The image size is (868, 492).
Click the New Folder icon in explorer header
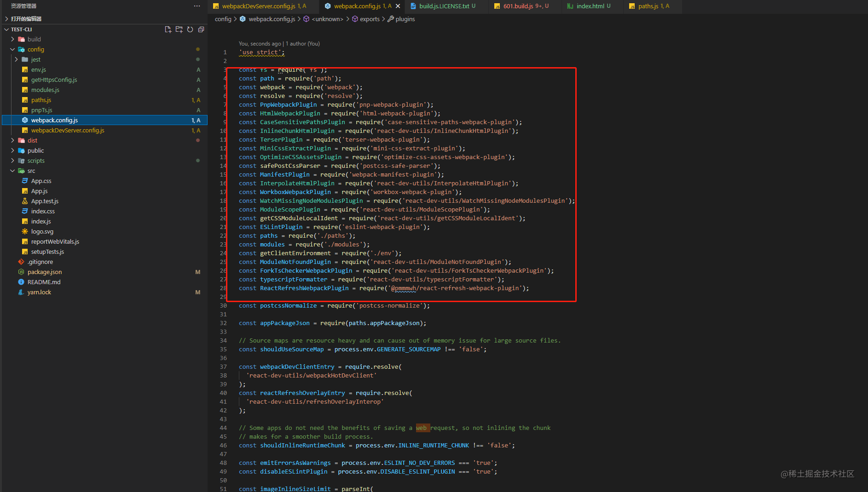point(179,29)
